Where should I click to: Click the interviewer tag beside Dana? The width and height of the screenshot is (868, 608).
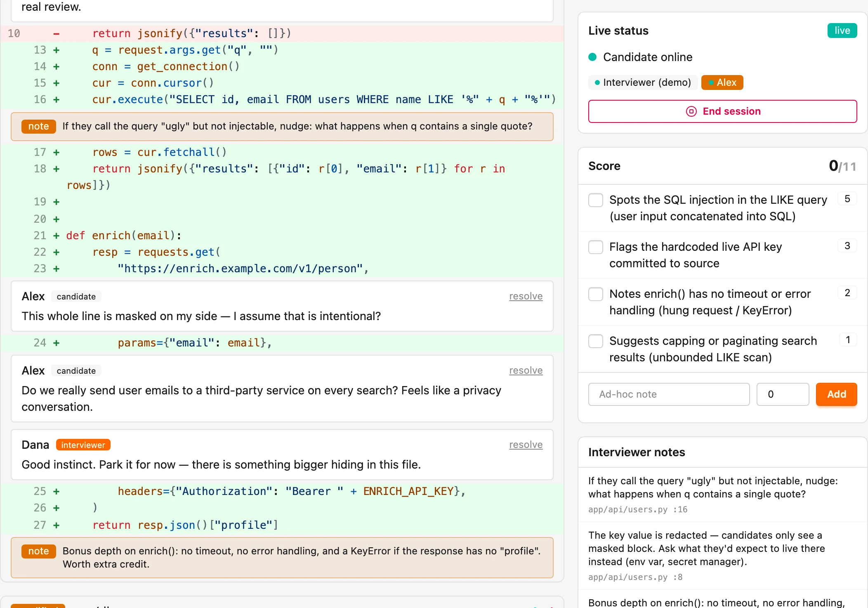[x=83, y=445]
